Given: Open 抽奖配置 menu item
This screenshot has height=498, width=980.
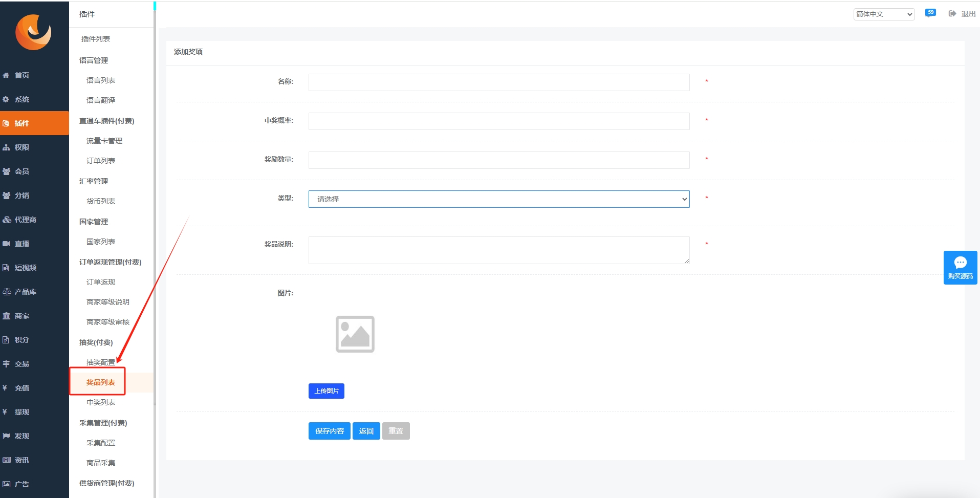Looking at the screenshot, I should pos(101,362).
